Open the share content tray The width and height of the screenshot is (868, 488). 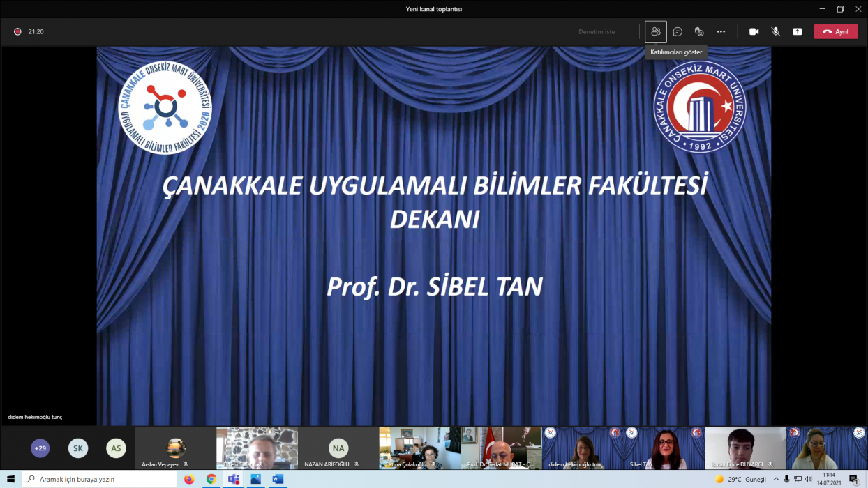point(798,31)
